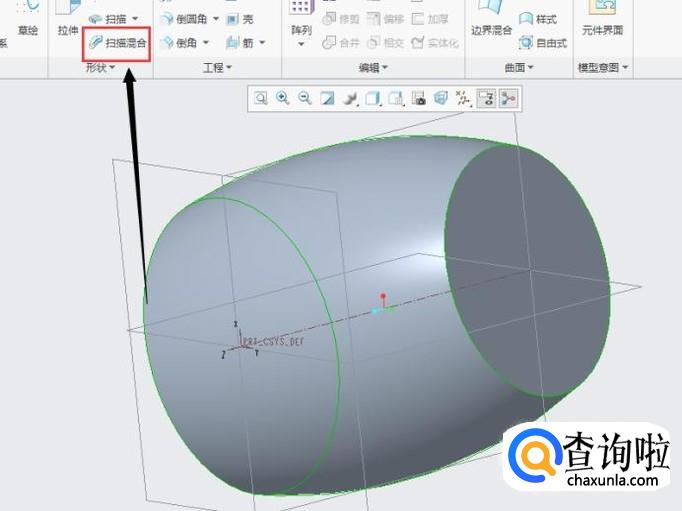Click the Refit view icon in graphics toolbar
Screen dimensions: 682x511
(261, 98)
